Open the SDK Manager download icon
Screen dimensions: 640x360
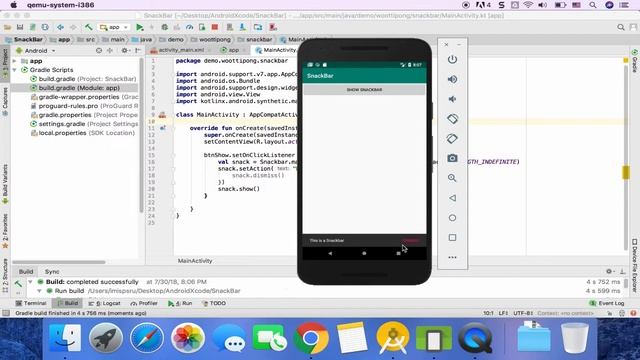click(x=243, y=27)
